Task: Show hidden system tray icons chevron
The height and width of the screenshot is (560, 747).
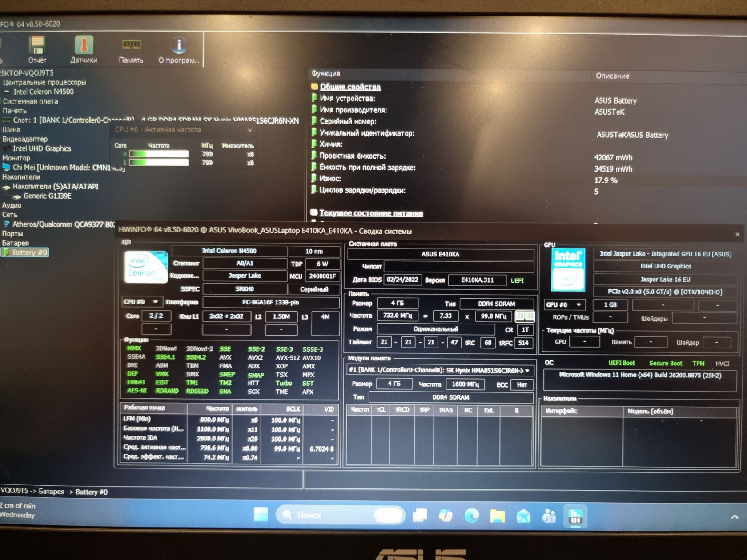Action: click(735, 517)
